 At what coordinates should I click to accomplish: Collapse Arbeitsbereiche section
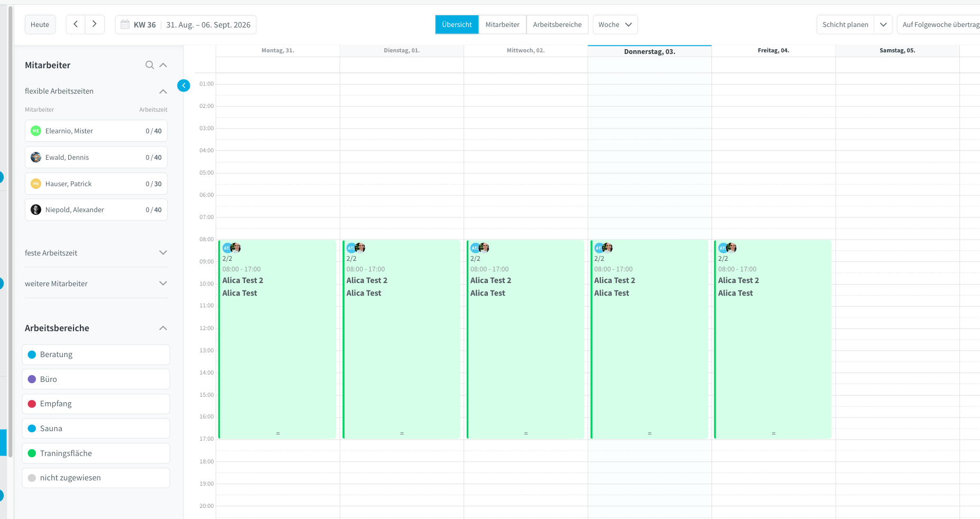tap(163, 328)
